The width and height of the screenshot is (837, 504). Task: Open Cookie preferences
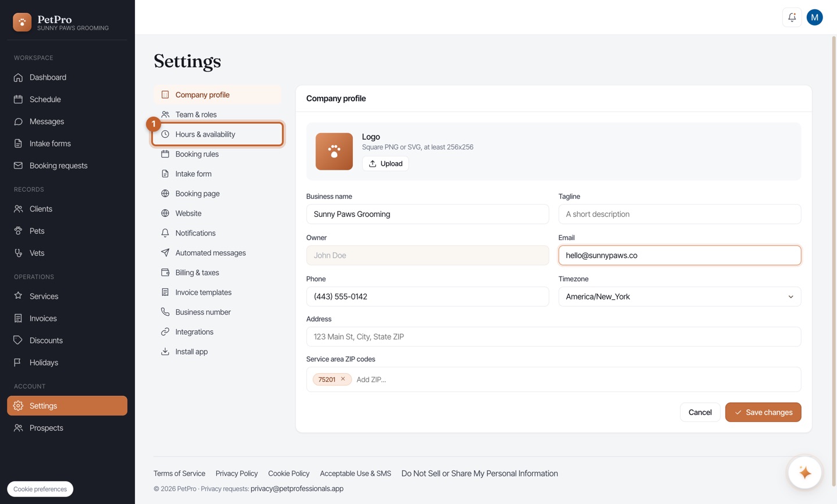[x=40, y=489]
